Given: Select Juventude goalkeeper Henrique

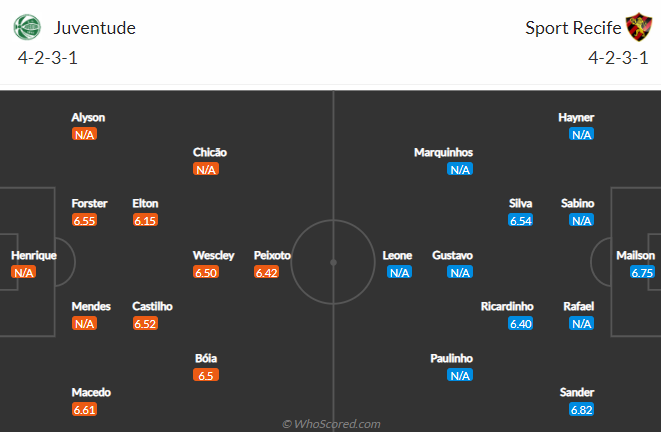Looking at the screenshot, I should coord(34,255).
